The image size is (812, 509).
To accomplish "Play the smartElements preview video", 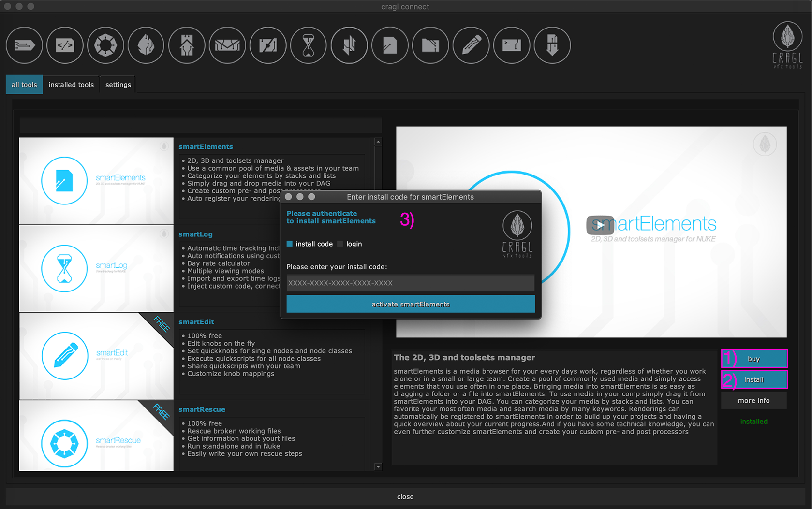I will click(x=600, y=225).
